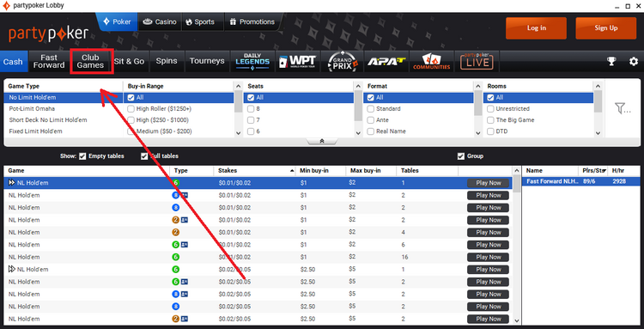
Task: Click Buy-in Range list scroll down arrow
Action: pyautogui.click(x=238, y=133)
